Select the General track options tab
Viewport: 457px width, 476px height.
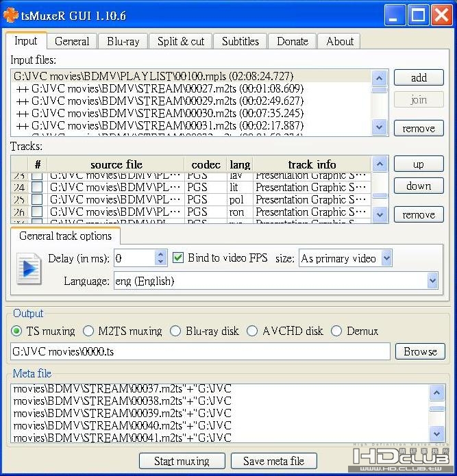click(66, 236)
